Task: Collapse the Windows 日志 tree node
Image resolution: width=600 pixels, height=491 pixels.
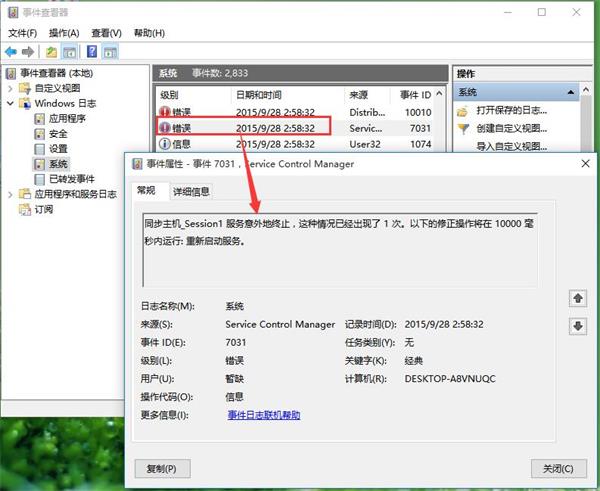Action: (x=11, y=103)
